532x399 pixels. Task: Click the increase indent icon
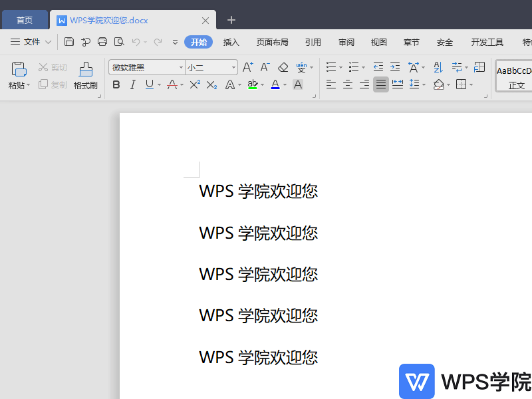395,67
